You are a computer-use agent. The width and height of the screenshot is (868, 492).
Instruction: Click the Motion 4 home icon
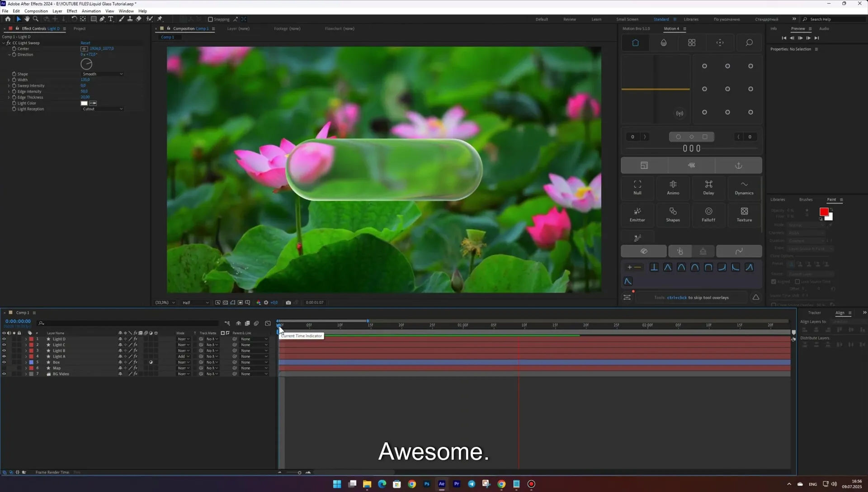tap(635, 43)
